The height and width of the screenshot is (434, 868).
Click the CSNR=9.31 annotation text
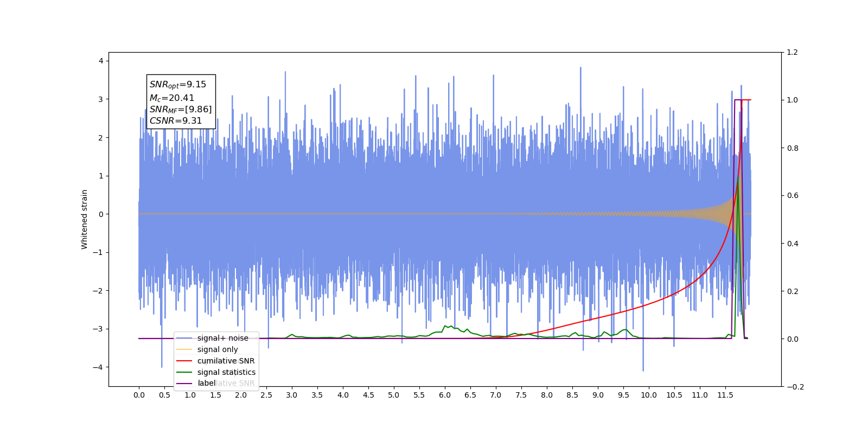point(176,121)
